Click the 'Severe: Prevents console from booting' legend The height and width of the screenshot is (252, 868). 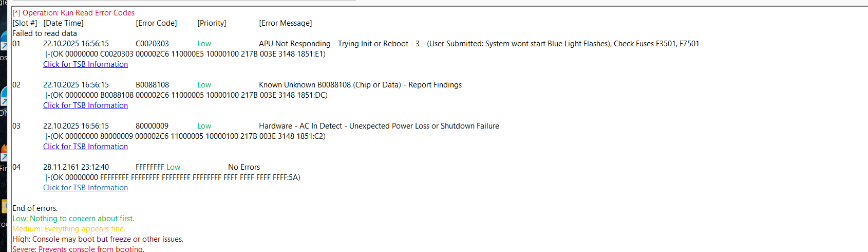(x=78, y=249)
